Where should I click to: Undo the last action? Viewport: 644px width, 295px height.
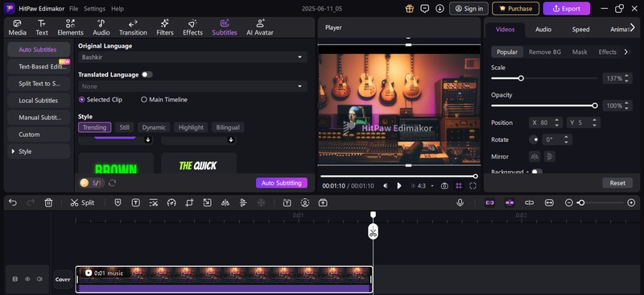[13, 202]
